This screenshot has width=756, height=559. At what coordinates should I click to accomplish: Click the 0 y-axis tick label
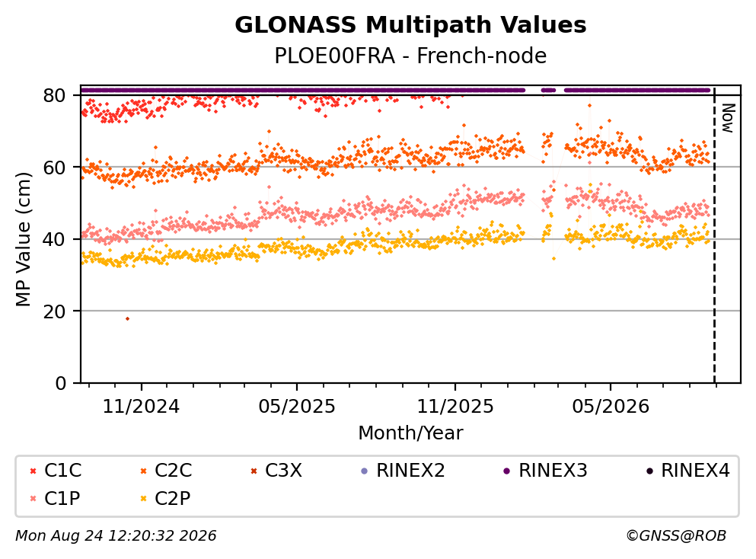tap(60, 383)
